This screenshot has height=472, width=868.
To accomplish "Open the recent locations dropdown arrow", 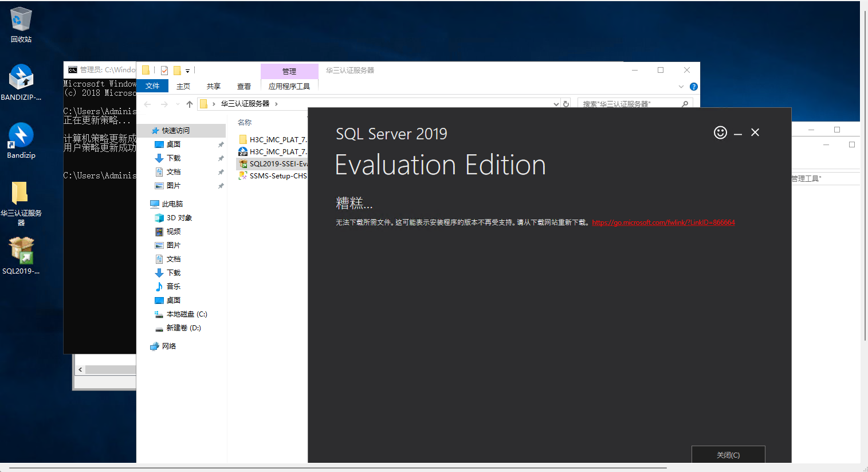I will coord(178,104).
